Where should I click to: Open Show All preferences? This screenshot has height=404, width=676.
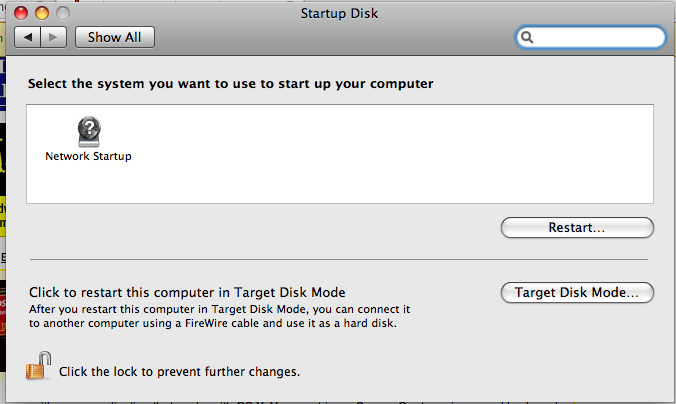coord(115,38)
